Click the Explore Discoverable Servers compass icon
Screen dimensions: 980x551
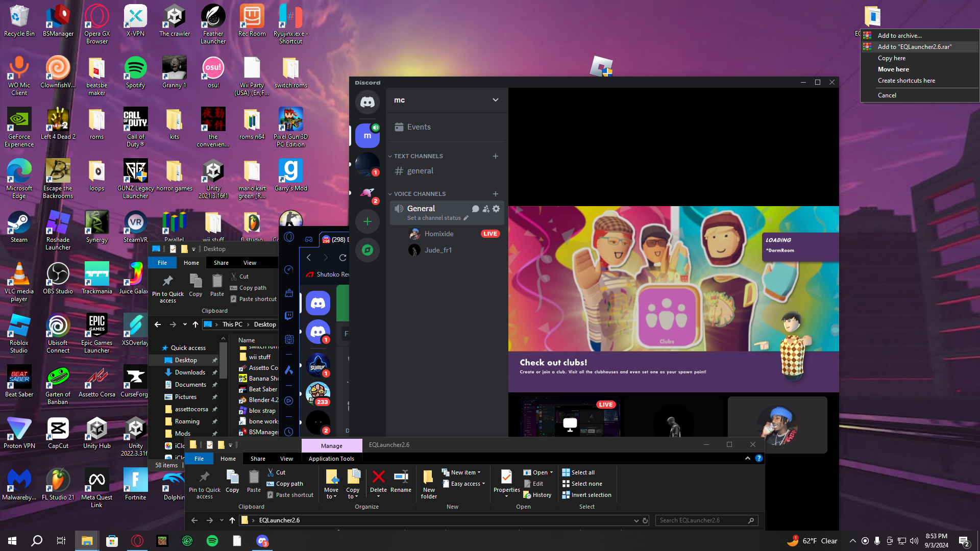pyautogui.click(x=367, y=250)
